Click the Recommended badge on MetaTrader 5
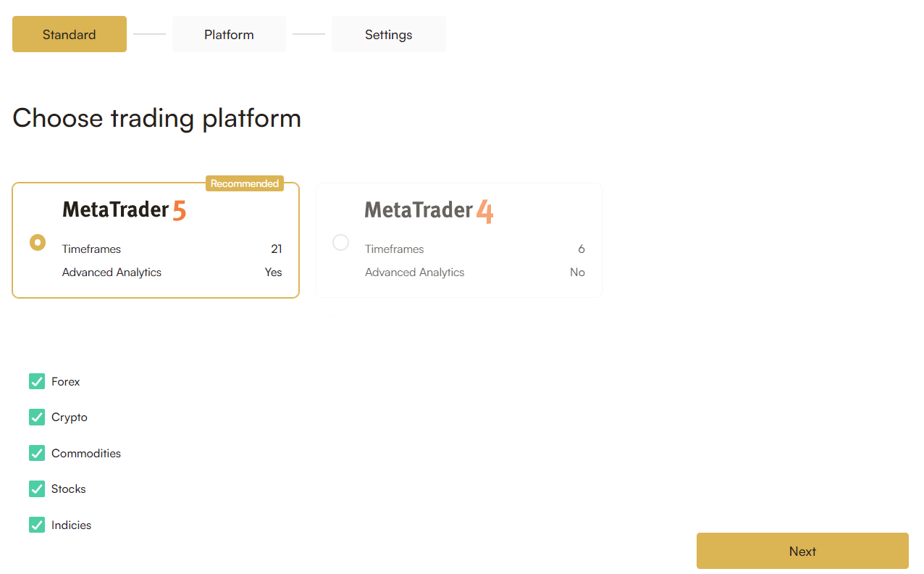 pos(245,183)
